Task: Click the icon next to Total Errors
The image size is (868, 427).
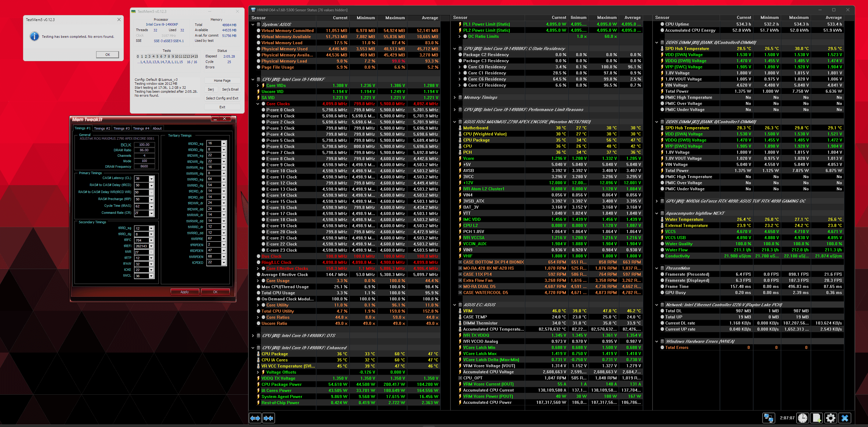Action: pos(662,347)
